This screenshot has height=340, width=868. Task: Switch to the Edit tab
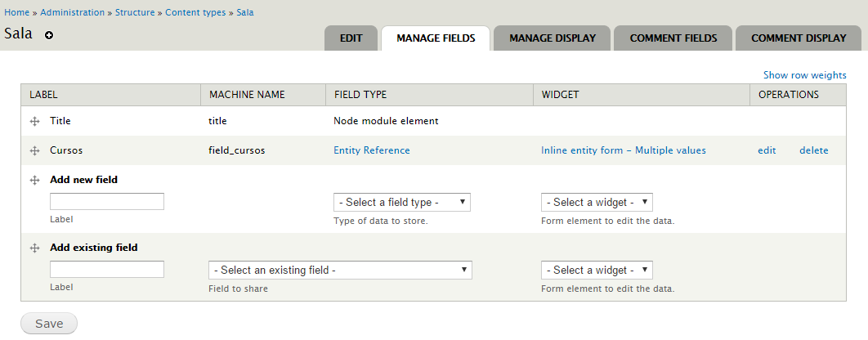[x=351, y=38]
